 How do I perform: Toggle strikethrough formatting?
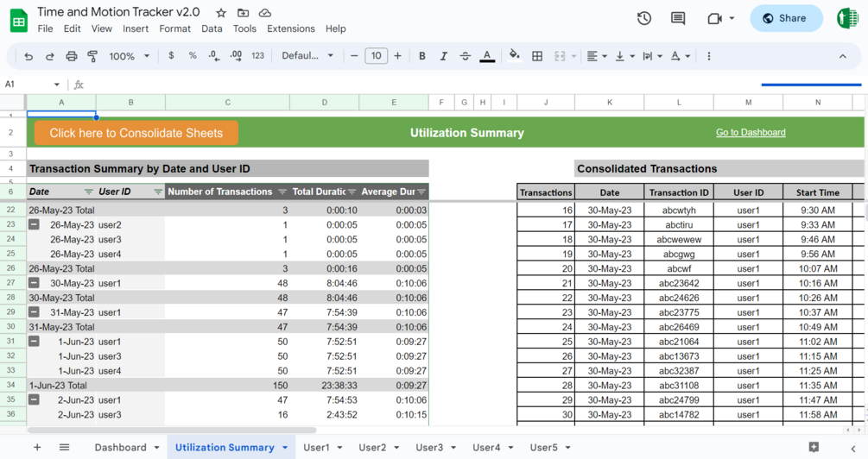[465, 56]
